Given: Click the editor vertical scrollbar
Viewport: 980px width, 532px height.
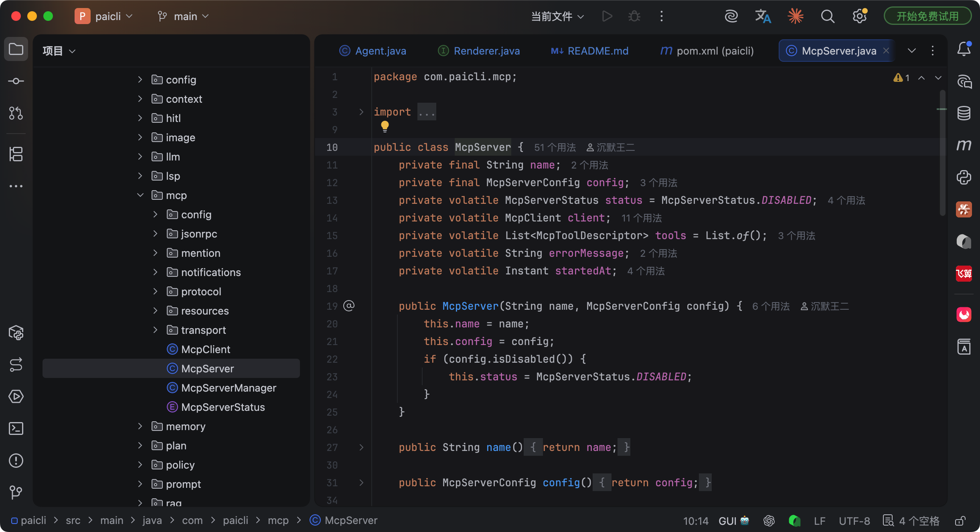Looking at the screenshot, I should coord(943,152).
